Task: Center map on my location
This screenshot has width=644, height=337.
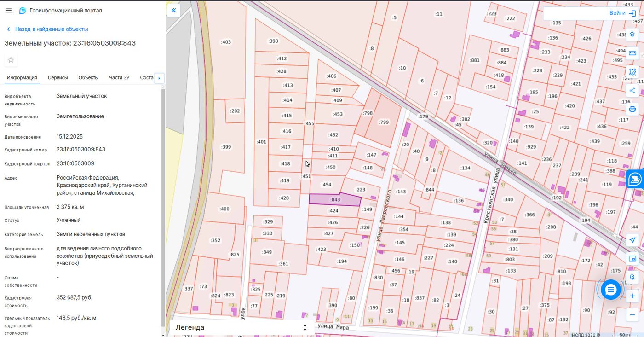Action: pos(632,240)
